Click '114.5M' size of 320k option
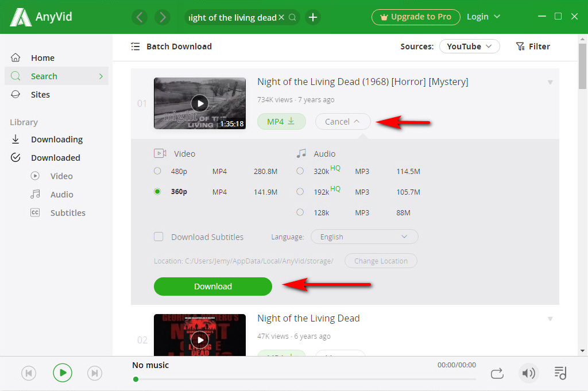The image size is (588, 391). tap(408, 171)
